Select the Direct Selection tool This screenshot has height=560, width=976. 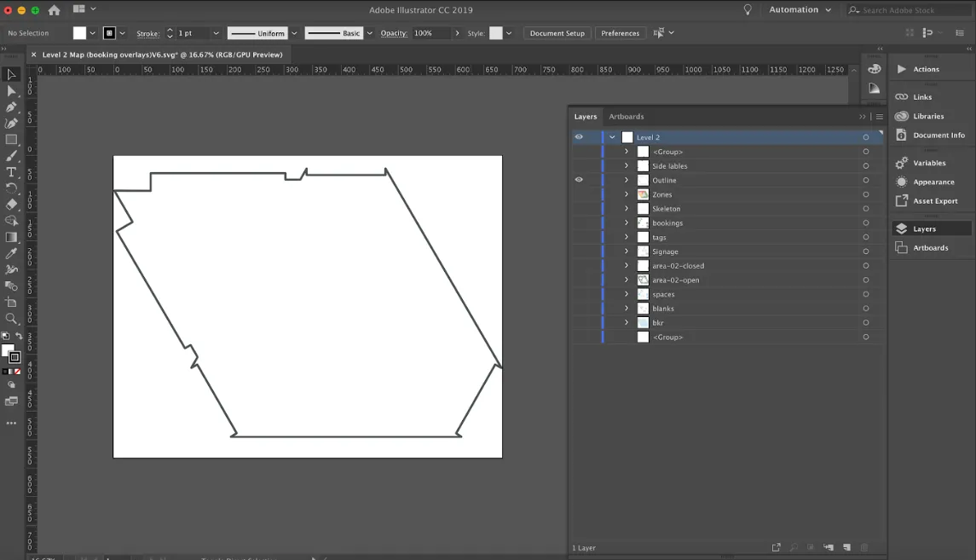click(11, 91)
